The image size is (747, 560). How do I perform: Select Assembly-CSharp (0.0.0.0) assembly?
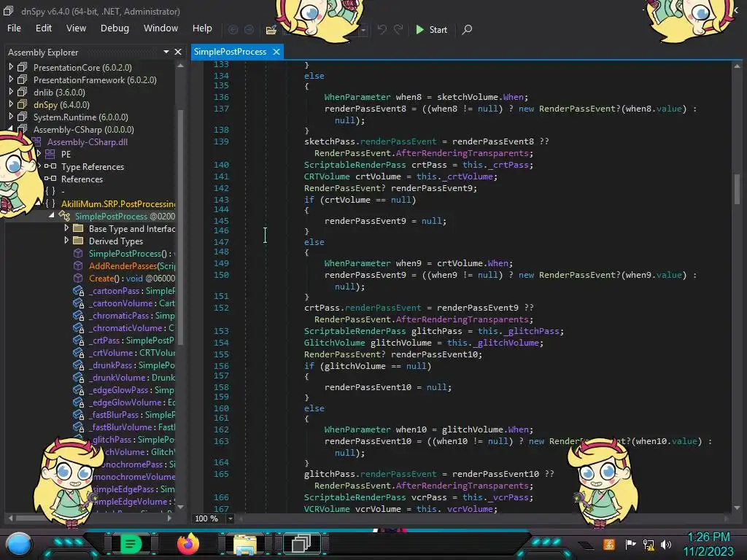click(x=83, y=130)
